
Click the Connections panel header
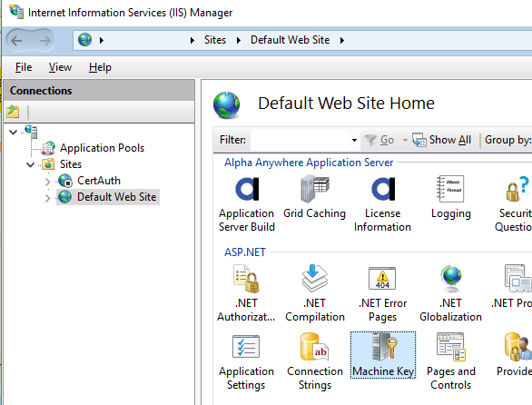pyautogui.click(x=99, y=90)
